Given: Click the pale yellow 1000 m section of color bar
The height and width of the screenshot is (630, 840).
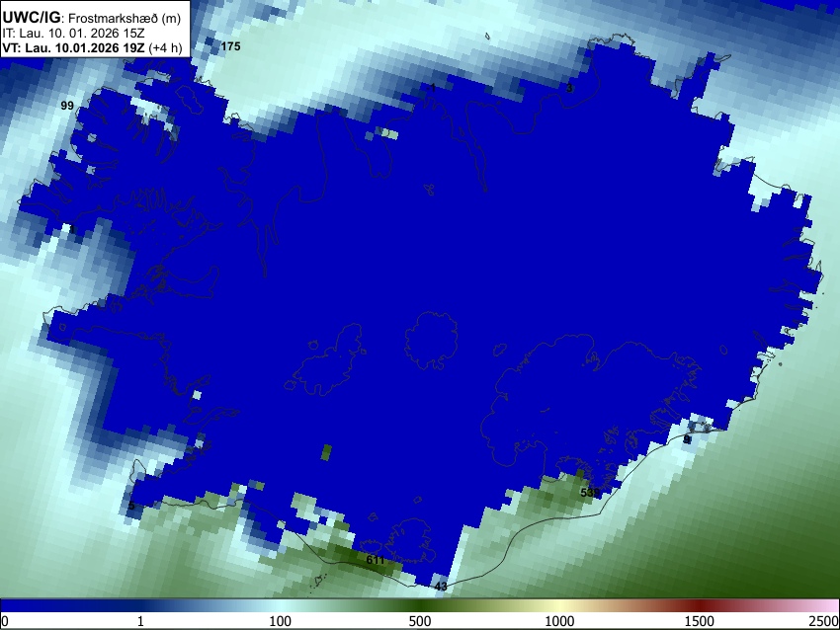Looking at the screenshot, I should coord(559,605).
